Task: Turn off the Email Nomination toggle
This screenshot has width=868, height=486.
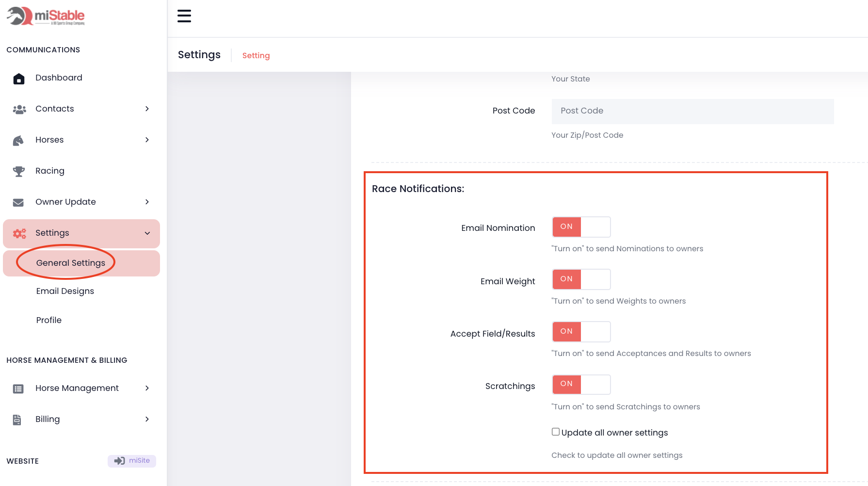Action: point(581,227)
